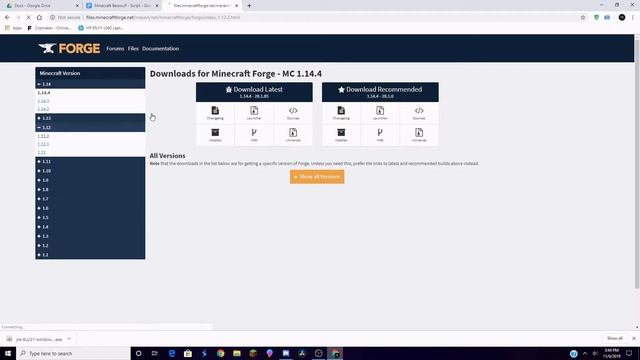The height and width of the screenshot is (360, 640).
Task: Switch to the Google Drive tab
Action: tap(41, 6)
